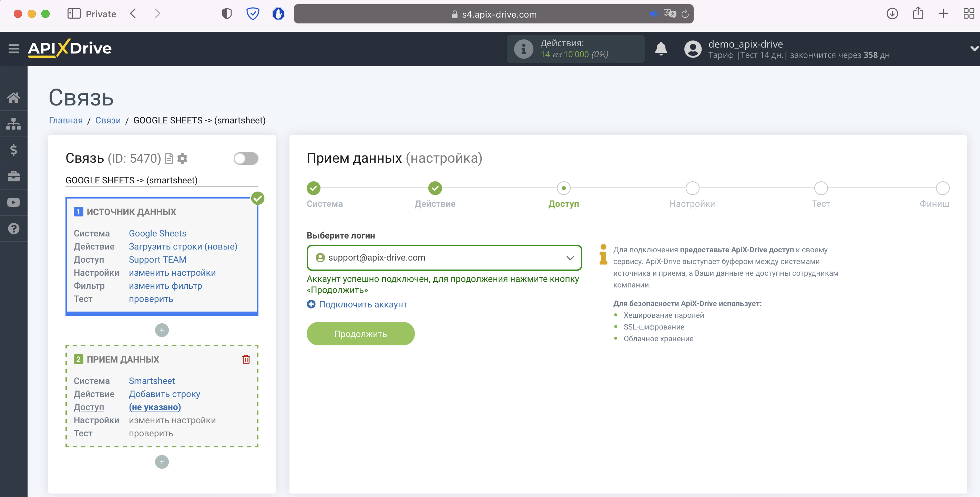Click the green checkmark on the source block
Screen dimensions: 980x497
pyautogui.click(x=257, y=198)
